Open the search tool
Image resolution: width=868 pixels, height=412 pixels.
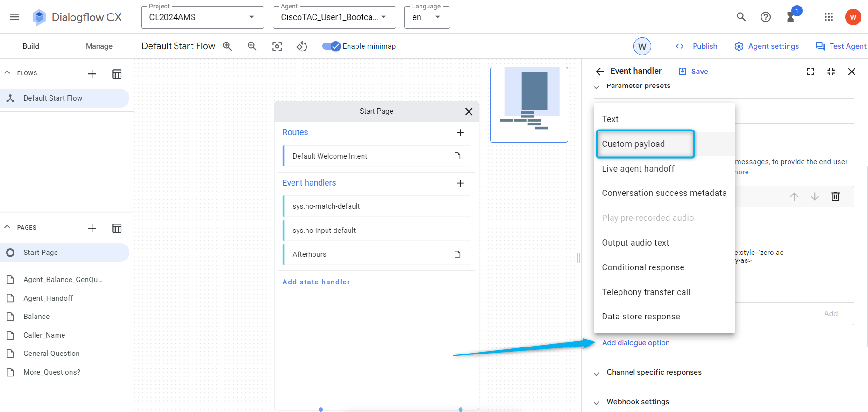741,17
